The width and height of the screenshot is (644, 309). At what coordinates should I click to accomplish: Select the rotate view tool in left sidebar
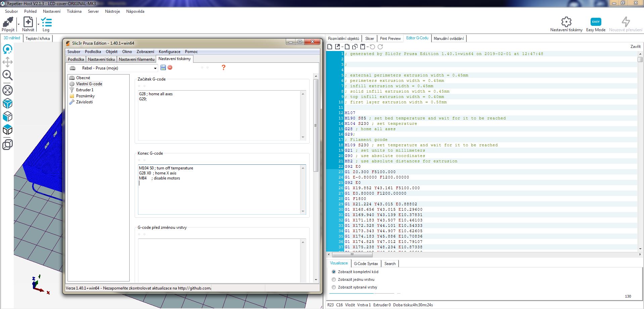pos(7,49)
